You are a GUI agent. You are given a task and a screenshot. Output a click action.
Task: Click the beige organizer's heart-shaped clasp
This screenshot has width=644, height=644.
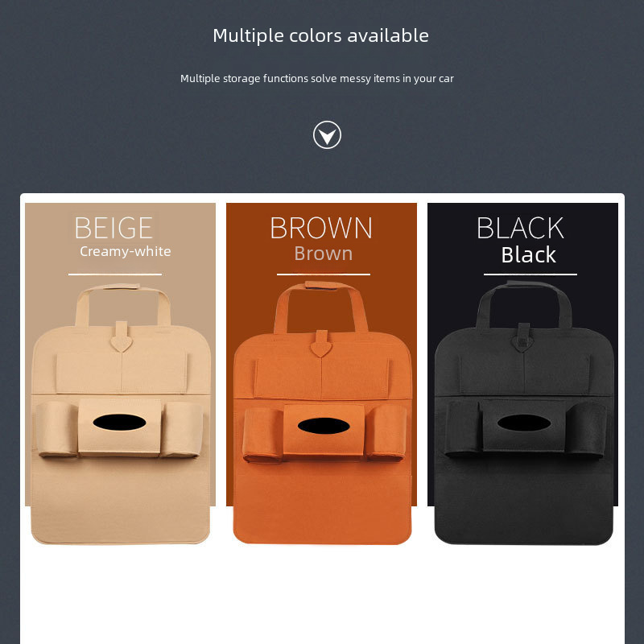click(x=122, y=337)
